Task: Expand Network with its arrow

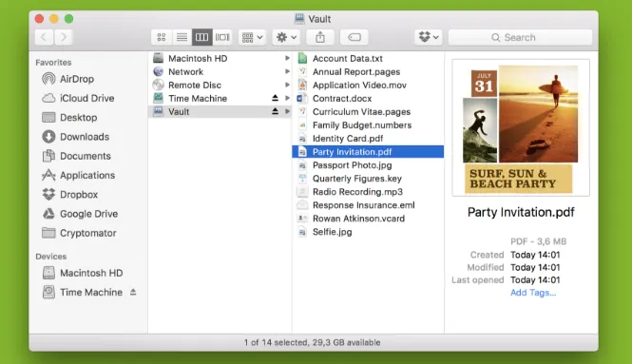Action: [287, 71]
